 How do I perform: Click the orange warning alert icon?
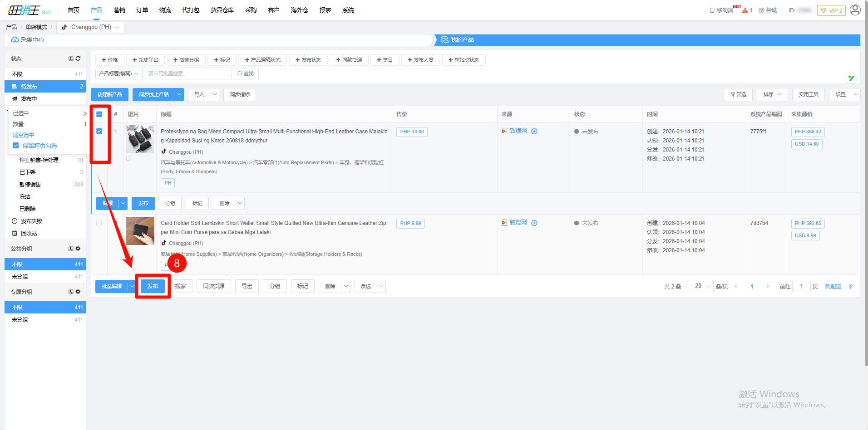pyautogui.click(x=745, y=10)
